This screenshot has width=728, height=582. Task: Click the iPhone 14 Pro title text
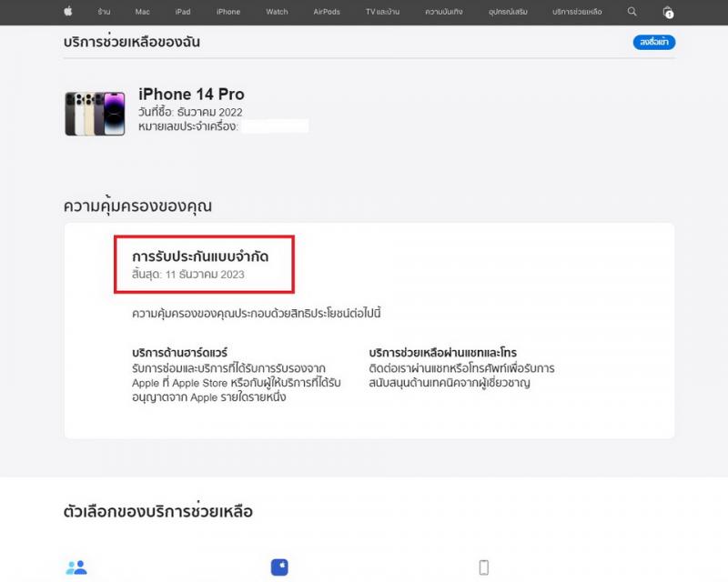191,95
